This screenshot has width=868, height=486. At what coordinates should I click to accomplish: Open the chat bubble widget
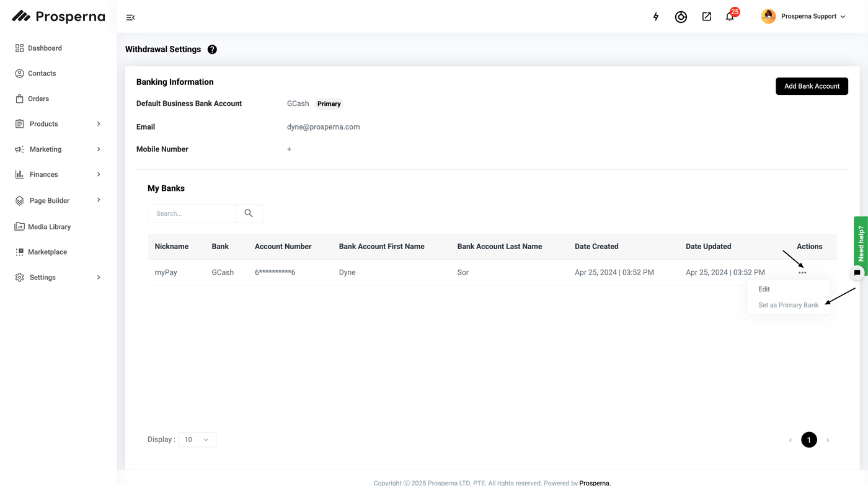[857, 273]
